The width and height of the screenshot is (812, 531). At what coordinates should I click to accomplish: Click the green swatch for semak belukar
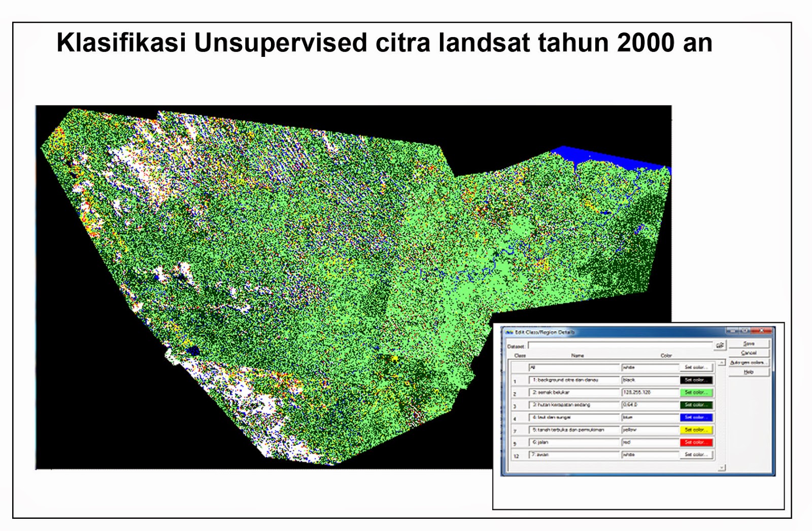point(696,393)
